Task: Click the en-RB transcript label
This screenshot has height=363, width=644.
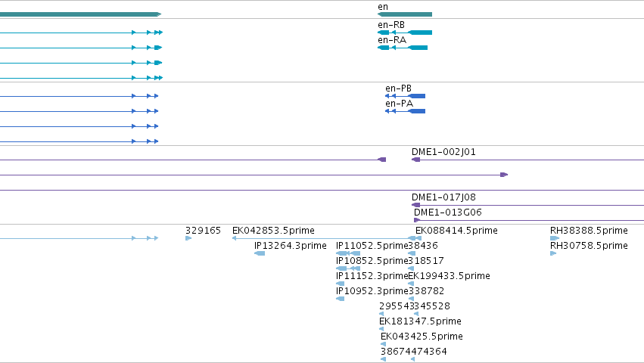Action: (x=391, y=25)
